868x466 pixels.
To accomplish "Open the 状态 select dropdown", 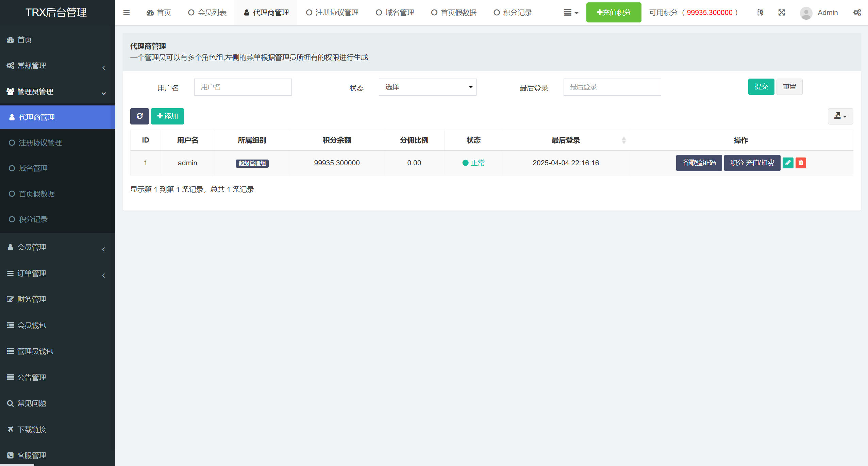I will coord(427,87).
